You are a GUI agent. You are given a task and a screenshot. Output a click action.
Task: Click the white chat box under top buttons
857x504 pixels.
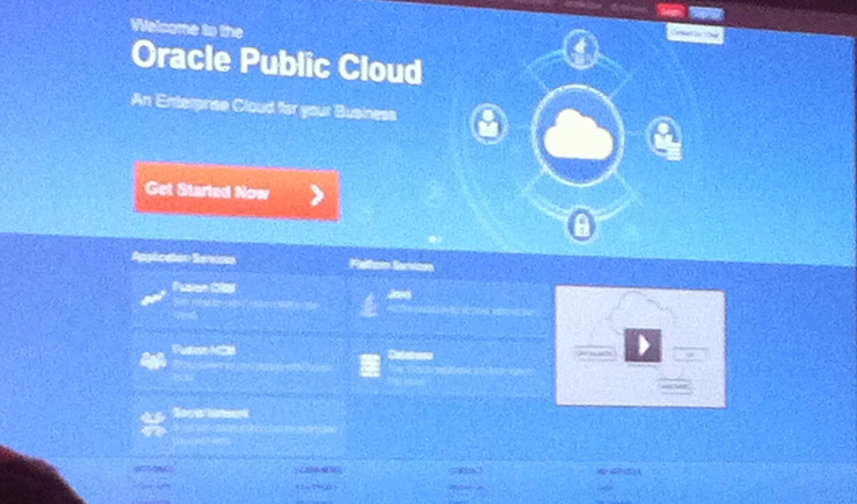coord(695,34)
